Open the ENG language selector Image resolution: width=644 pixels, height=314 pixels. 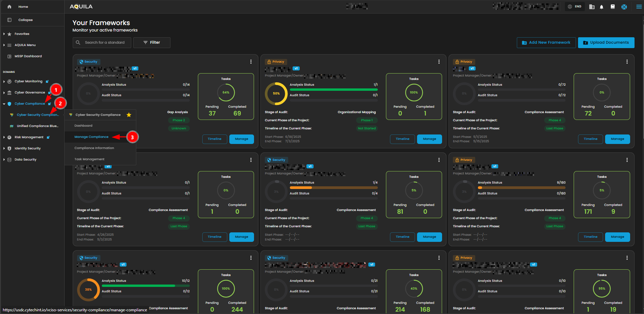tap(575, 7)
